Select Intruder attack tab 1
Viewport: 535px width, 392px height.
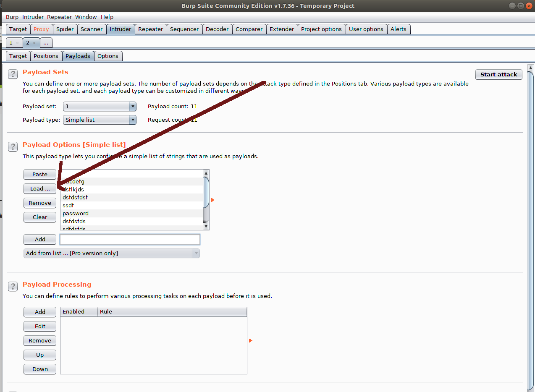(x=11, y=43)
